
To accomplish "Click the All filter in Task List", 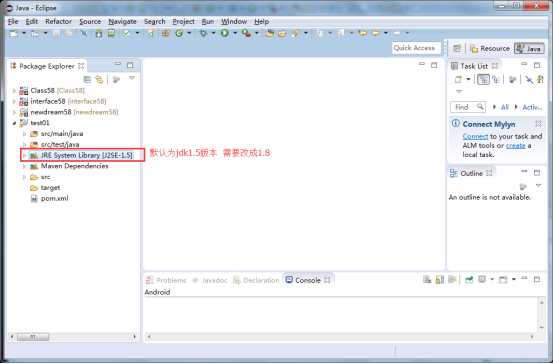I will click(505, 107).
